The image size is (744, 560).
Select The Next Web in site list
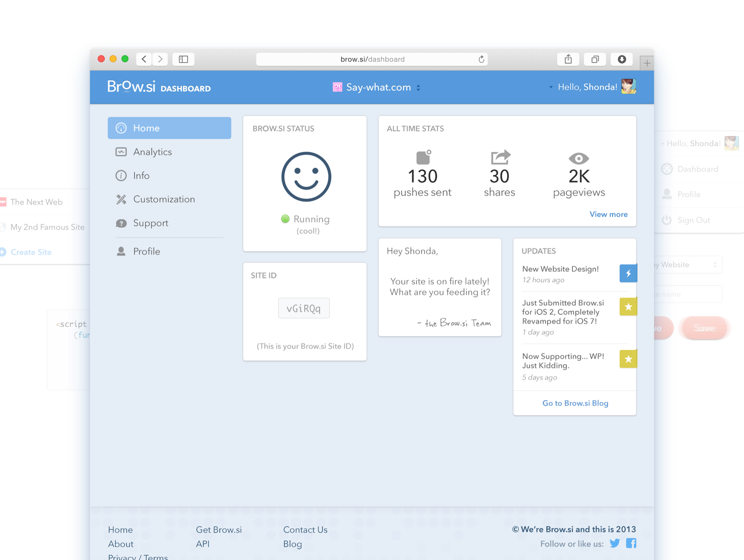[x=36, y=202]
